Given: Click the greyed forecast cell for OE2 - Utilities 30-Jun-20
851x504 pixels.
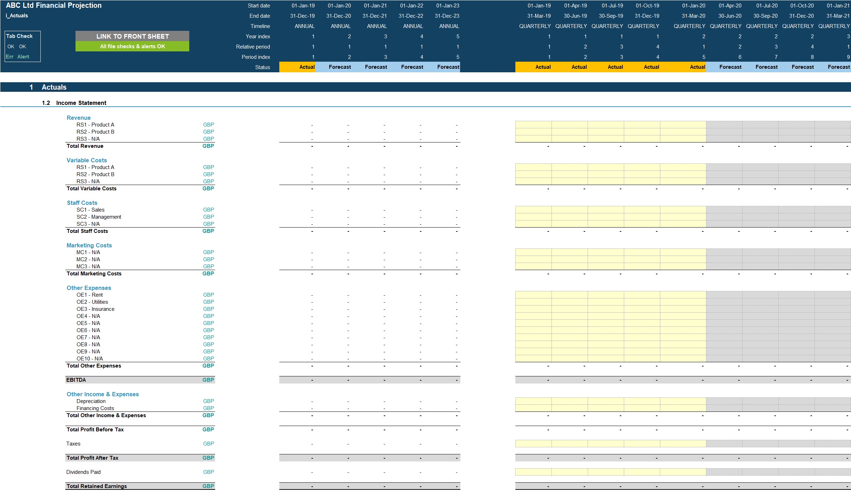Looking at the screenshot, I should tap(724, 302).
